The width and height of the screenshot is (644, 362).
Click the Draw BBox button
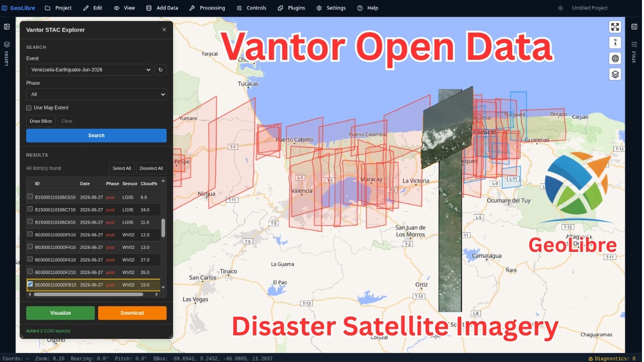pyautogui.click(x=41, y=121)
